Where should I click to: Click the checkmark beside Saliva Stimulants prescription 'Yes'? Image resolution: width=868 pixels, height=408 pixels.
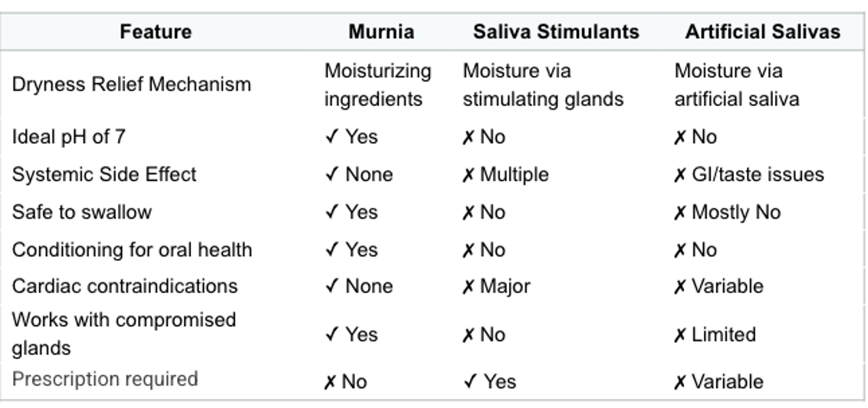(x=469, y=381)
